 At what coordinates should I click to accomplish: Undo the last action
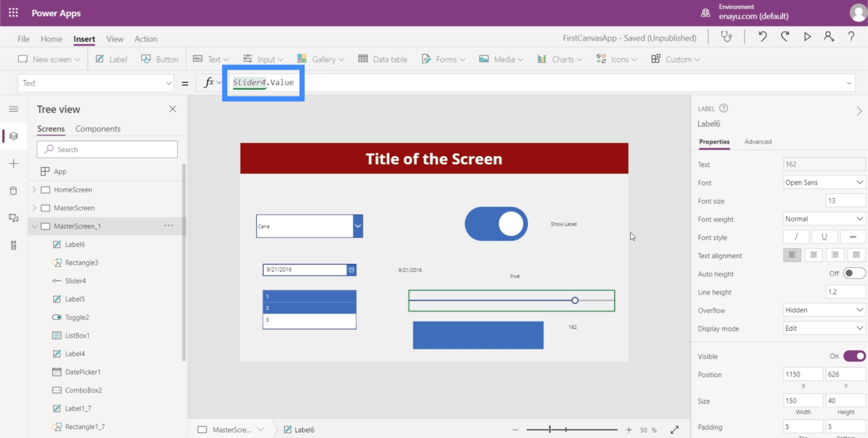point(762,37)
